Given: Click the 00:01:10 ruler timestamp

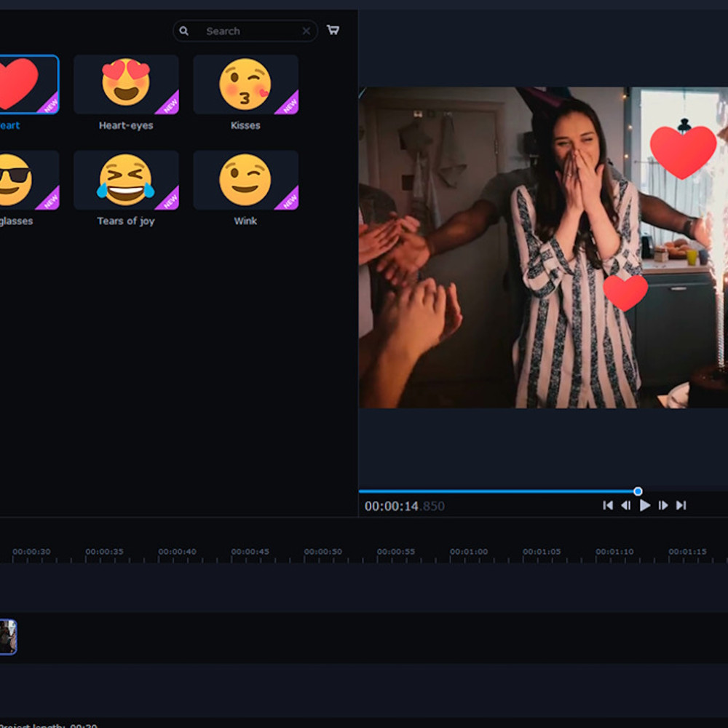Looking at the screenshot, I should click(x=614, y=552).
